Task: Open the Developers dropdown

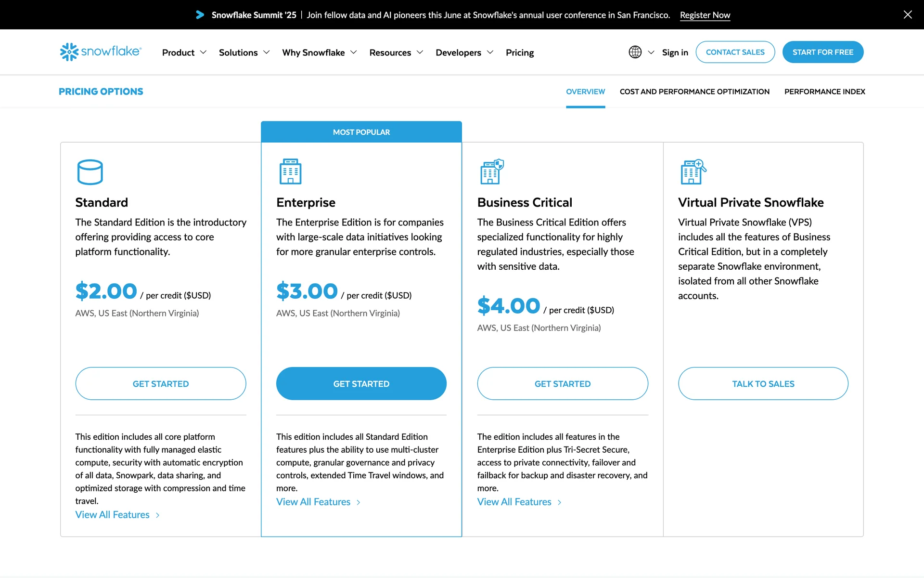Action: [464, 53]
